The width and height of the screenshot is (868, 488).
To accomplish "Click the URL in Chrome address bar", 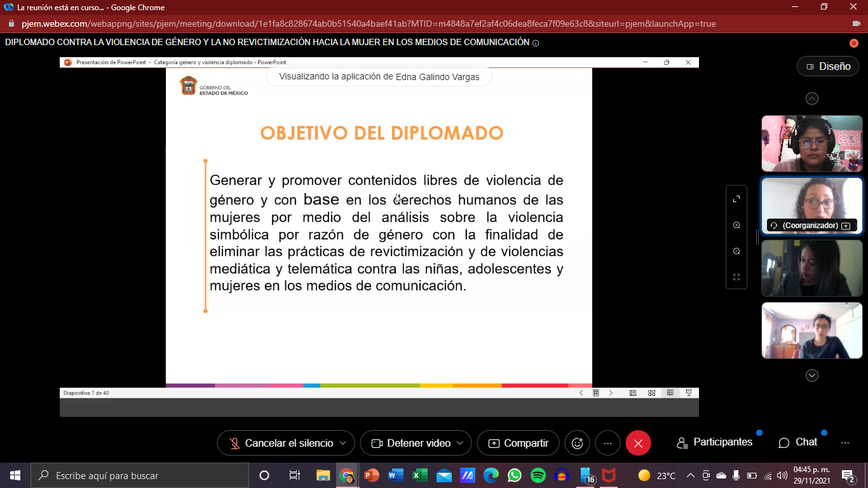I will (369, 24).
